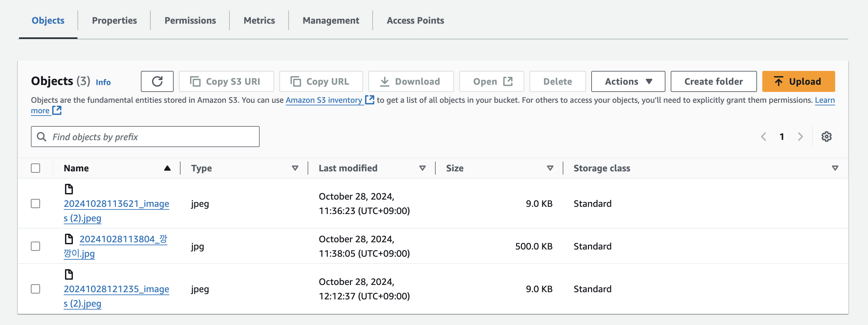Expand the Actions dropdown menu
This screenshot has height=325, width=868.
[628, 81]
